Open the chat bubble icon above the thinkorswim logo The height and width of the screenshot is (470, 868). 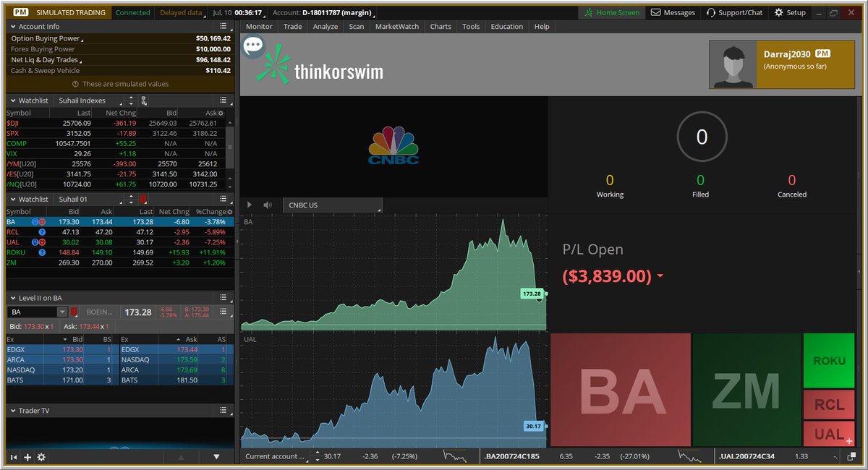(253, 47)
